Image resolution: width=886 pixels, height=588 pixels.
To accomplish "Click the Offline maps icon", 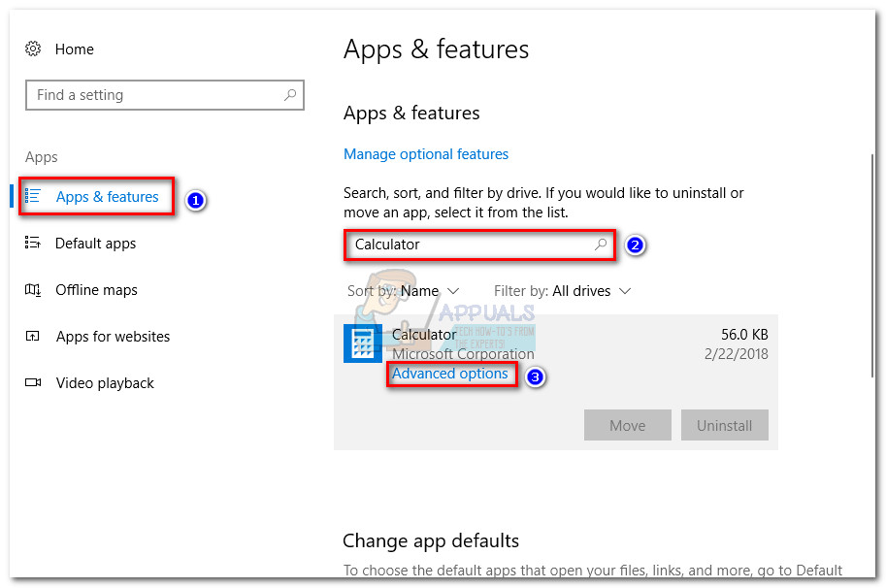I will tap(33, 289).
